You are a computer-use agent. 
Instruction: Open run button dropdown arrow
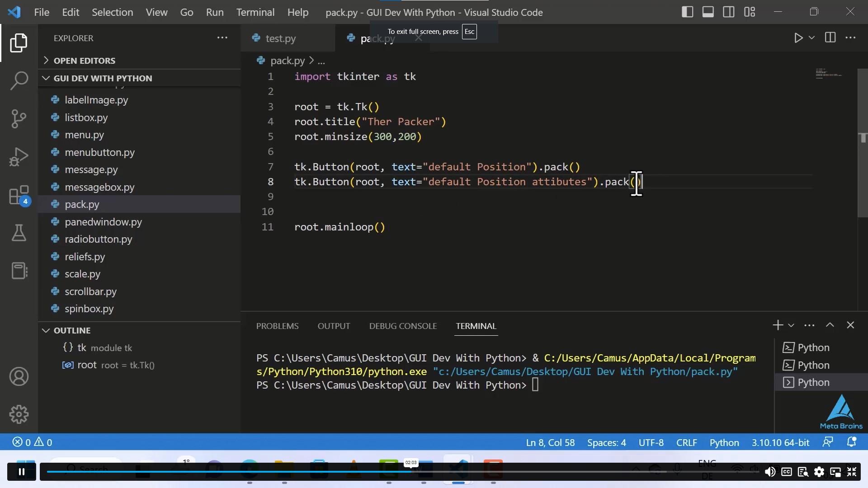click(812, 38)
